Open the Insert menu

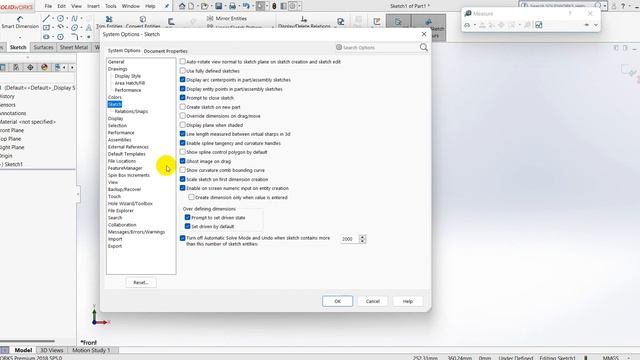(x=93, y=6)
